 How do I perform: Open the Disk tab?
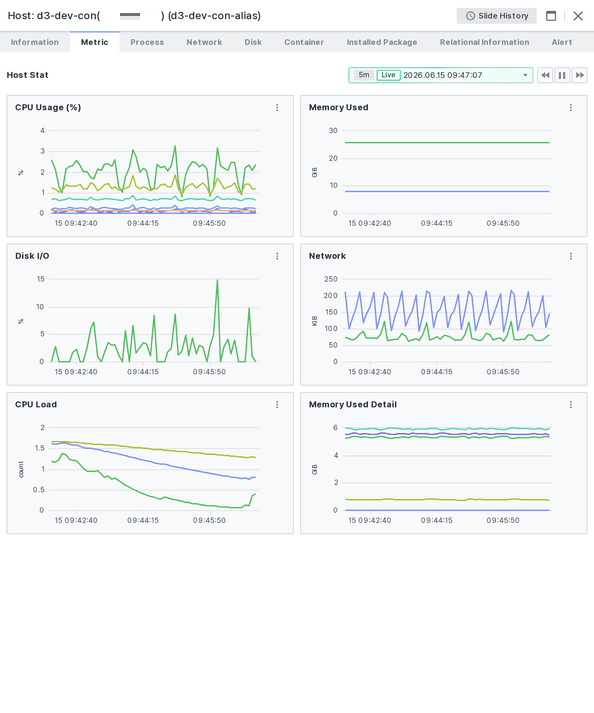pyautogui.click(x=253, y=42)
